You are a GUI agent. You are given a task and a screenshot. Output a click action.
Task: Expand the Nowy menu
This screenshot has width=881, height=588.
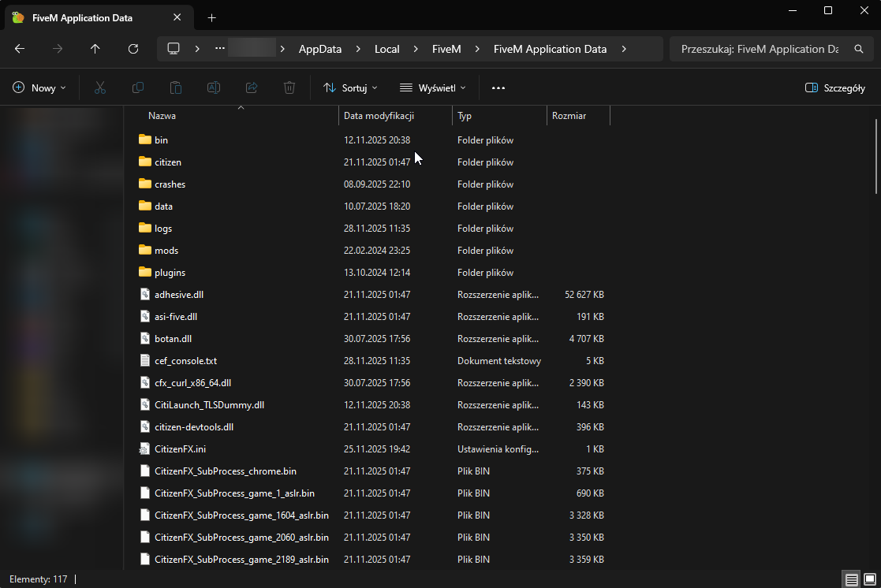(x=39, y=87)
